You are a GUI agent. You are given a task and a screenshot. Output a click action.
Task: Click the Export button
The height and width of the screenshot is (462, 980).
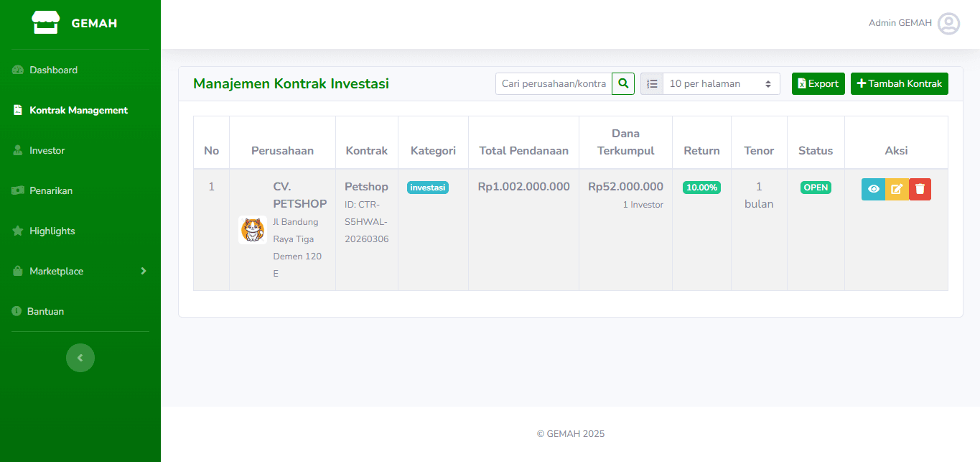click(x=818, y=84)
